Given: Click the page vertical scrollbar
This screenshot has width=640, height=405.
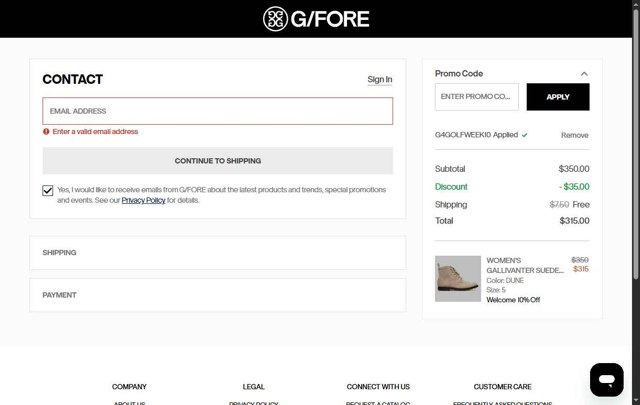Looking at the screenshot, I should [x=636, y=143].
